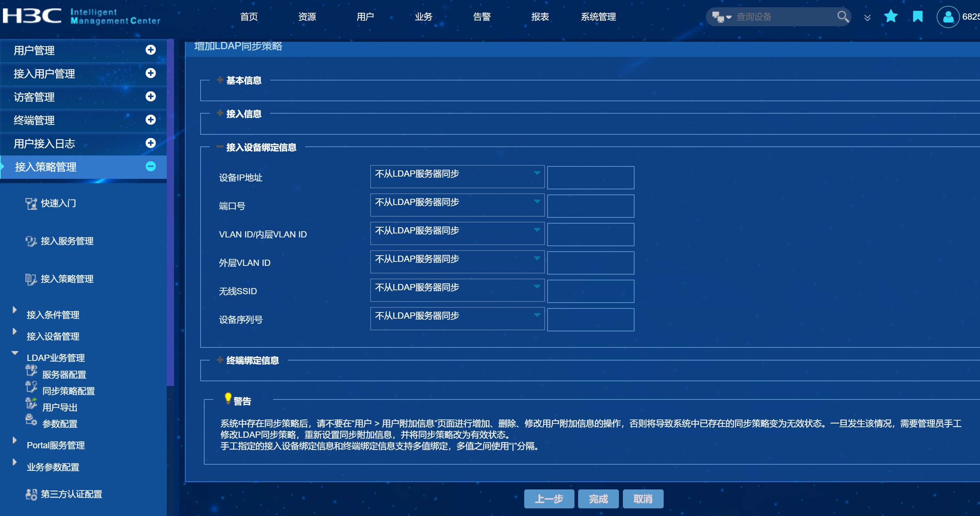Open the 系统管理 top menu
Viewport: 980px width, 516px height.
click(598, 17)
